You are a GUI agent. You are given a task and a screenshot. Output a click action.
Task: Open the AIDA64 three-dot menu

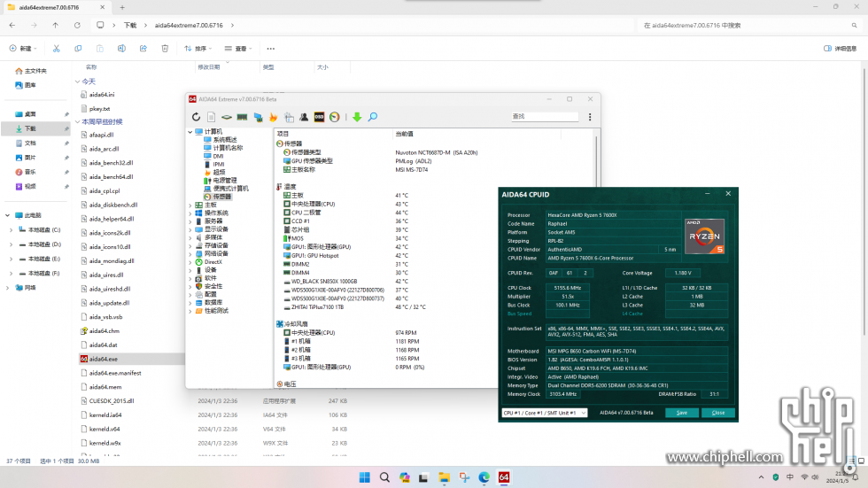[x=590, y=117]
